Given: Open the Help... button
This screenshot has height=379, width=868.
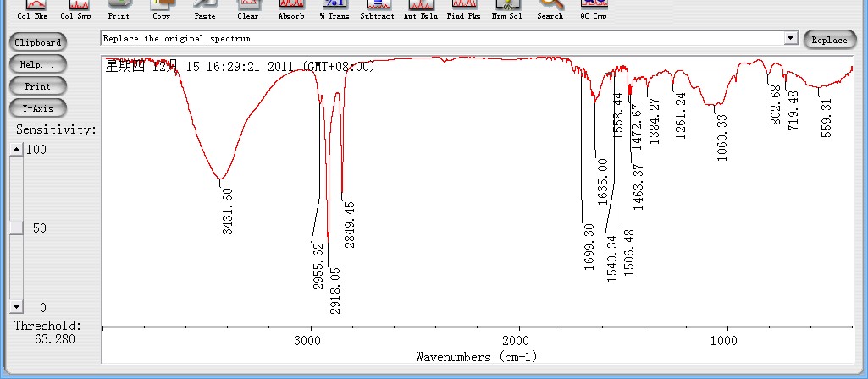Looking at the screenshot, I should [37, 65].
